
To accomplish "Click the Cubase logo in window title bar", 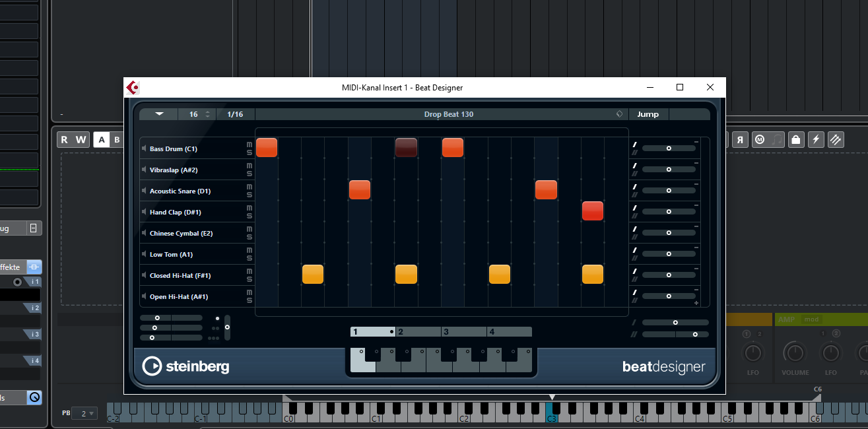I will point(133,88).
